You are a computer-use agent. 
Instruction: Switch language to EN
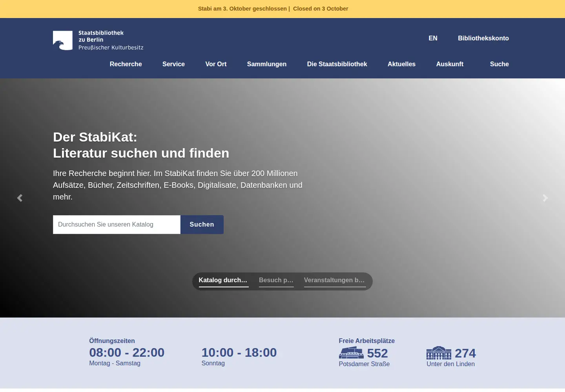pyautogui.click(x=433, y=38)
